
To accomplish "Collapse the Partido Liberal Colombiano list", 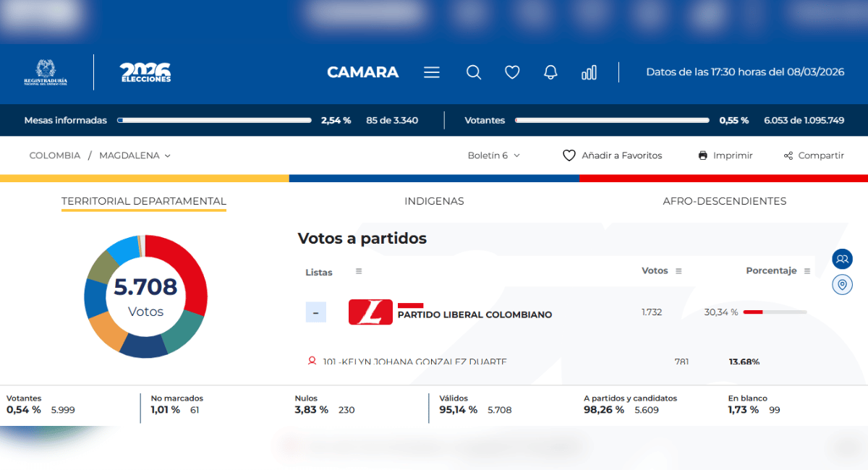I will click(315, 312).
